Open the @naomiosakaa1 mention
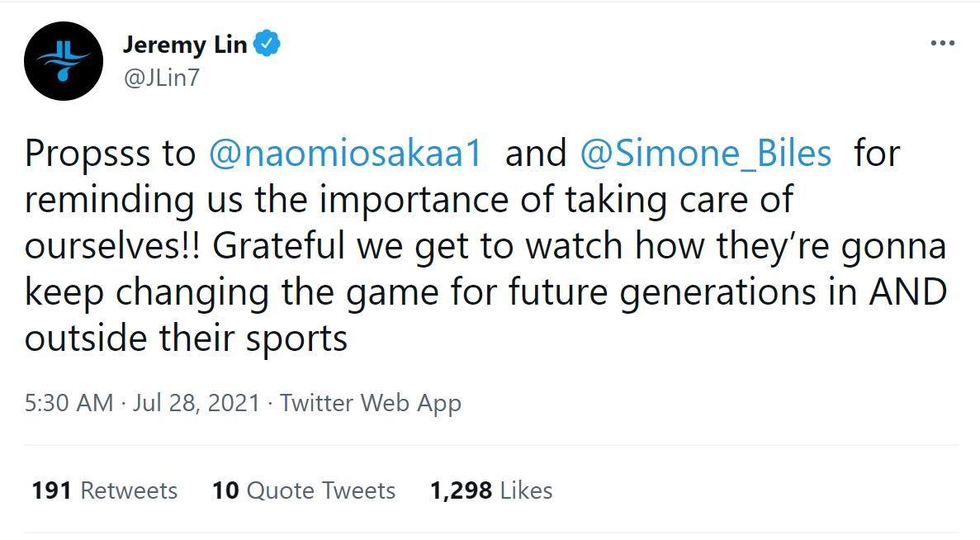Screen dimensions: 980x540 pyautogui.click(x=345, y=153)
